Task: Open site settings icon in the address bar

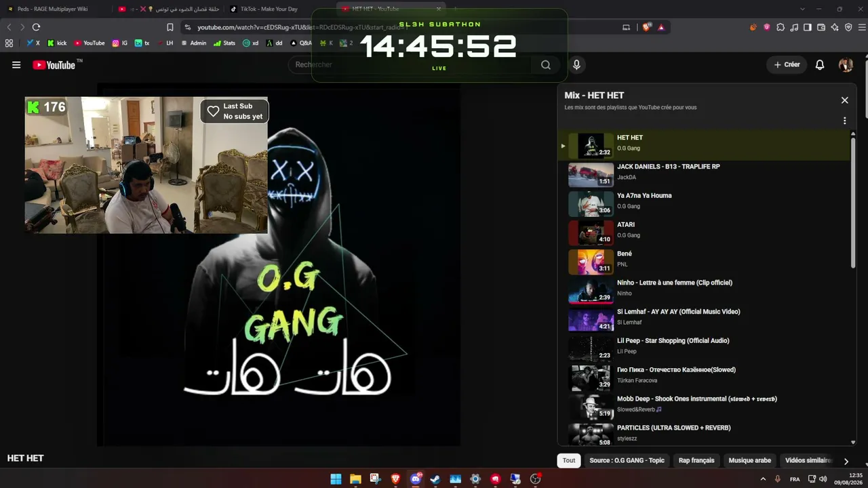Action: coord(188,27)
